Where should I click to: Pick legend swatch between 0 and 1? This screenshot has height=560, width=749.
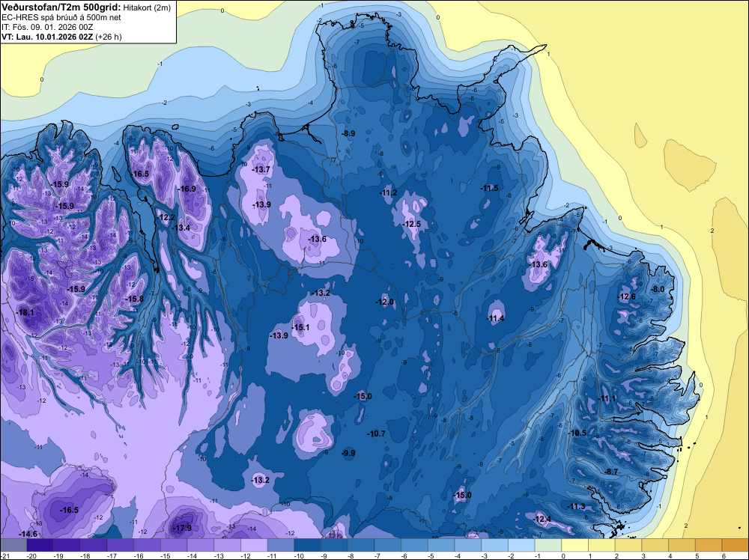(x=575, y=545)
